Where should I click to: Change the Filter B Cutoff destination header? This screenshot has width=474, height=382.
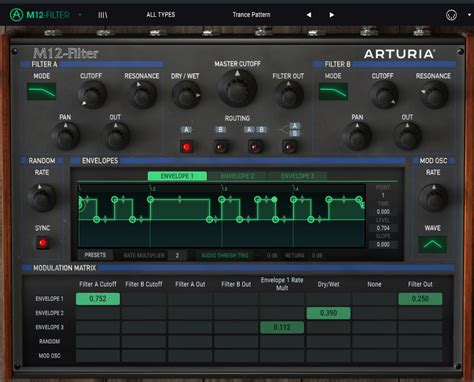pos(144,284)
